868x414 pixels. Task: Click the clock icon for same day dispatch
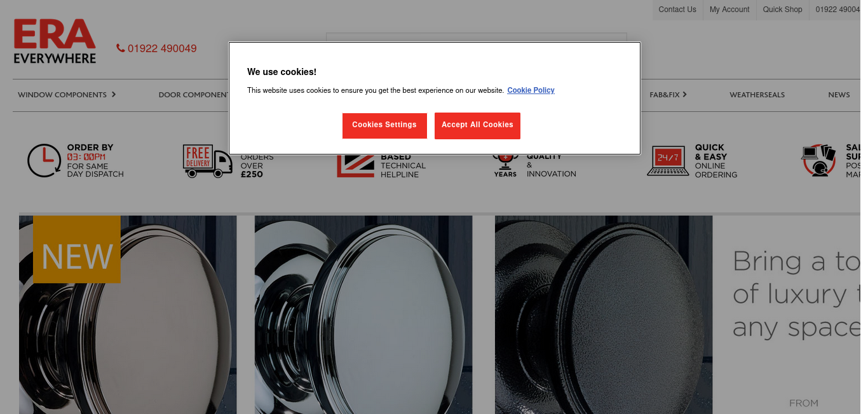point(44,161)
